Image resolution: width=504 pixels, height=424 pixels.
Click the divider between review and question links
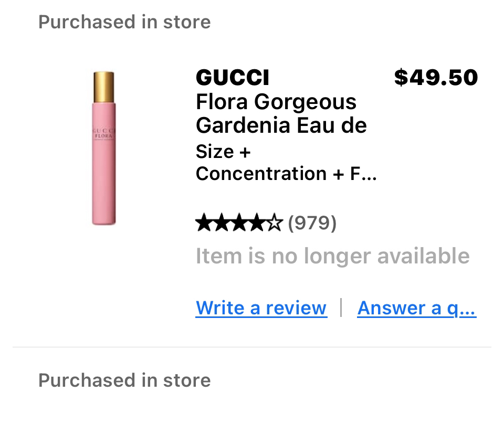(342, 308)
